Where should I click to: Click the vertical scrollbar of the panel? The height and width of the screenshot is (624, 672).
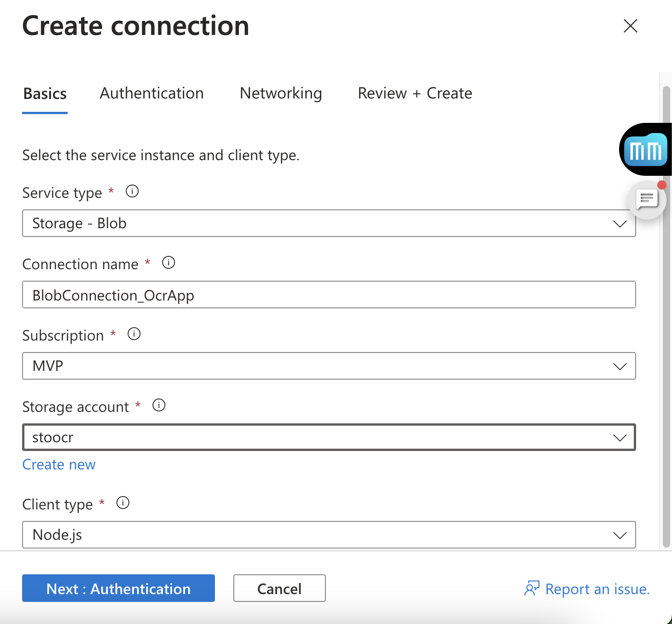tap(666, 317)
